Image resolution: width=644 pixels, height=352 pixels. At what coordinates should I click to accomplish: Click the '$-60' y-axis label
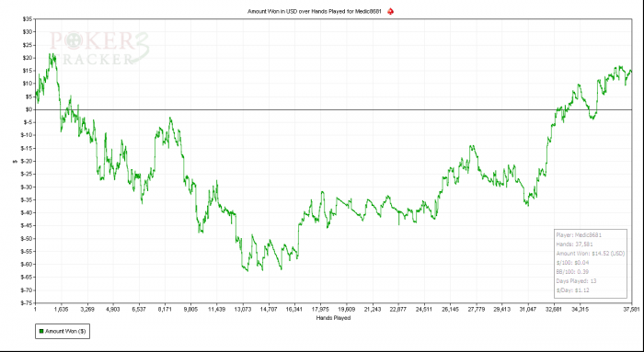click(27, 264)
